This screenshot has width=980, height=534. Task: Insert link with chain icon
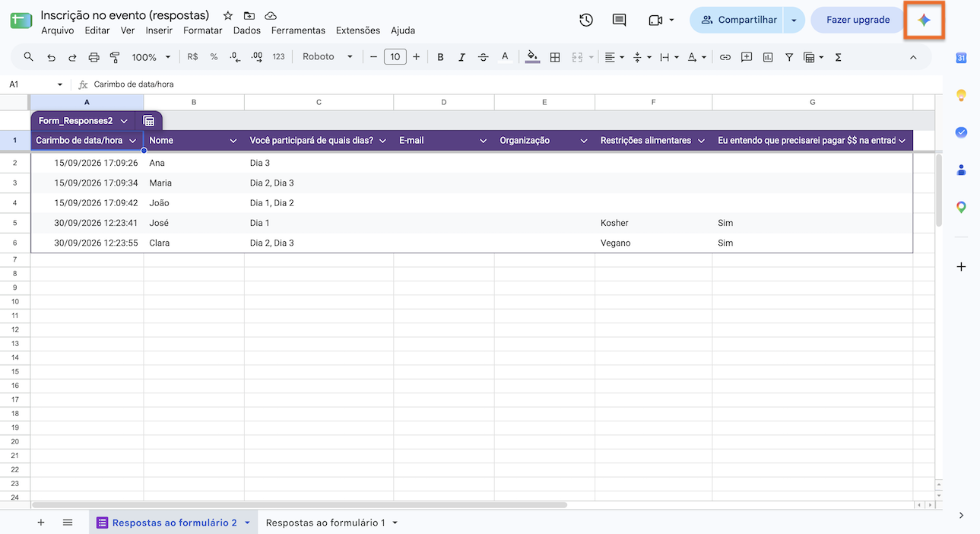725,57
